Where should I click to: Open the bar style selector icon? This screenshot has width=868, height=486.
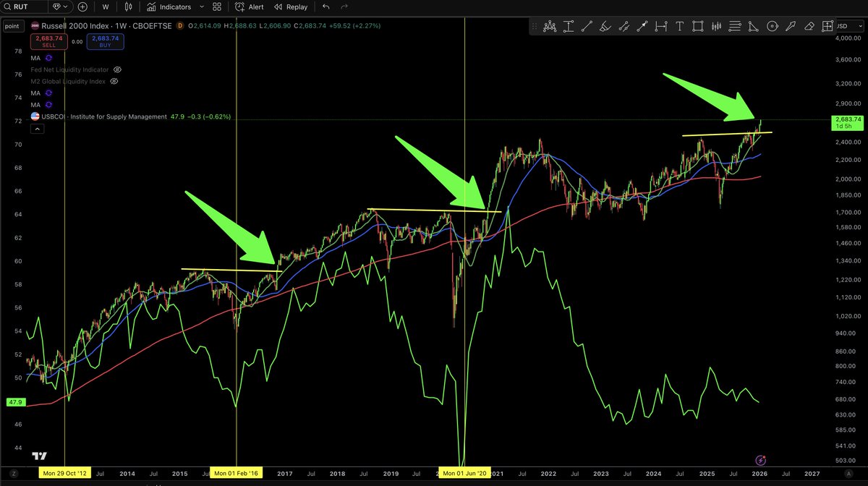pos(128,7)
